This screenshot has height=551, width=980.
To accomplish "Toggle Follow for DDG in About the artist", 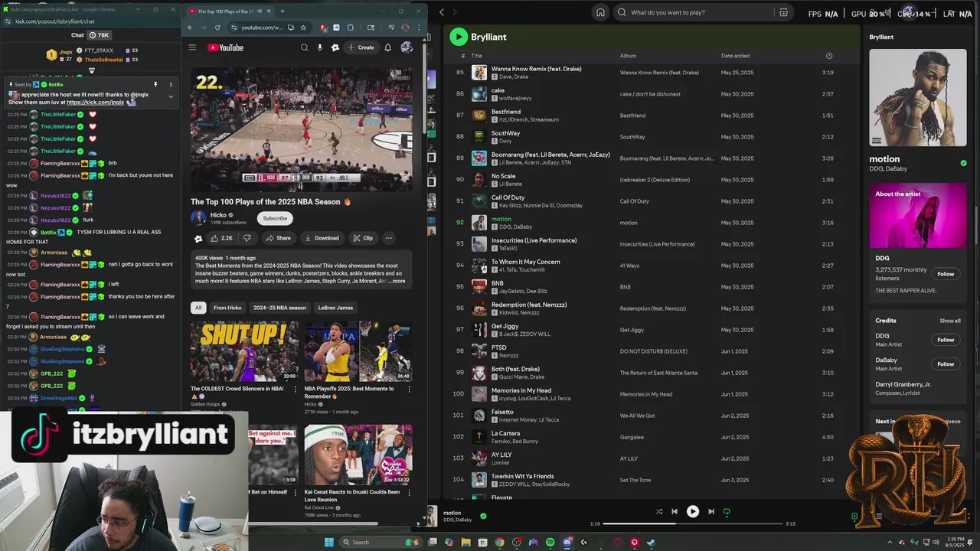I will click(x=946, y=274).
